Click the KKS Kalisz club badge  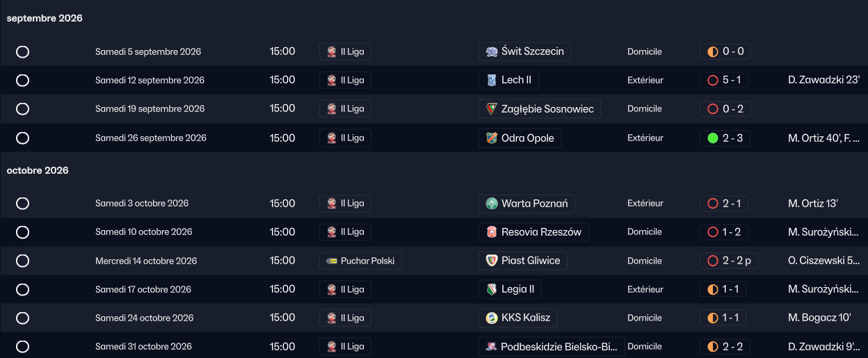click(492, 318)
